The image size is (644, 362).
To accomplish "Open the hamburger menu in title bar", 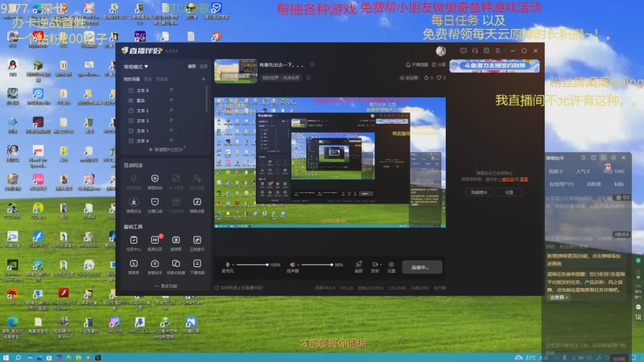I will [x=497, y=51].
